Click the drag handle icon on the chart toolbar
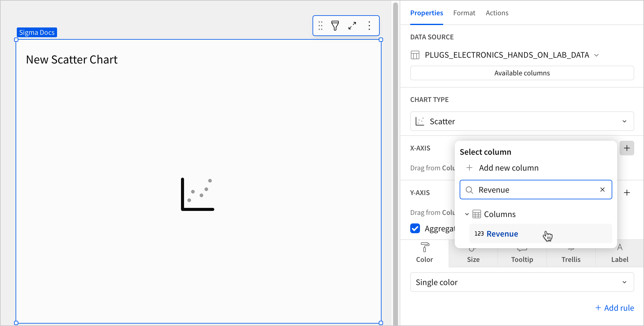The width and height of the screenshot is (644, 326). pyautogui.click(x=320, y=26)
